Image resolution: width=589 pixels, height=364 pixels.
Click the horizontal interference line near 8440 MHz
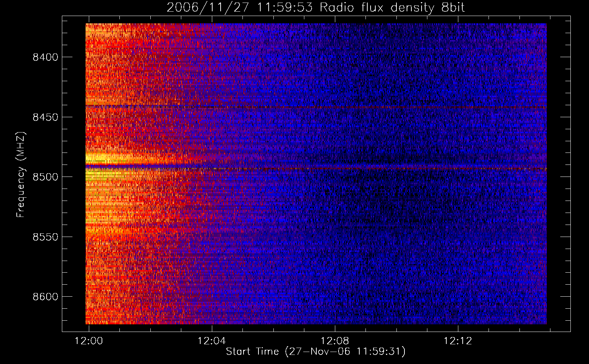coord(316,107)
